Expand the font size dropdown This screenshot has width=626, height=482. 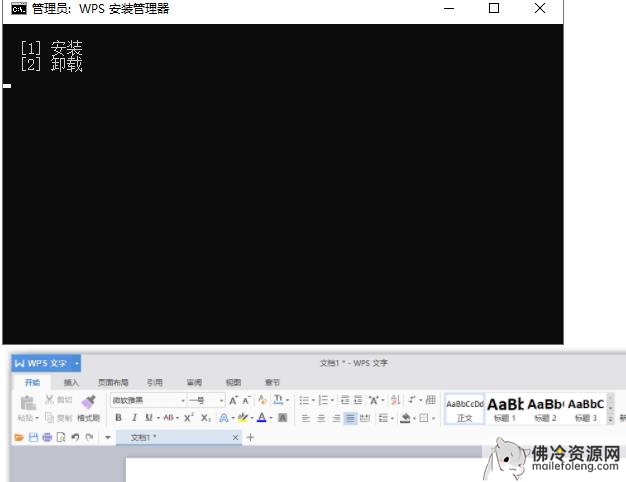[x=221, y=401]
